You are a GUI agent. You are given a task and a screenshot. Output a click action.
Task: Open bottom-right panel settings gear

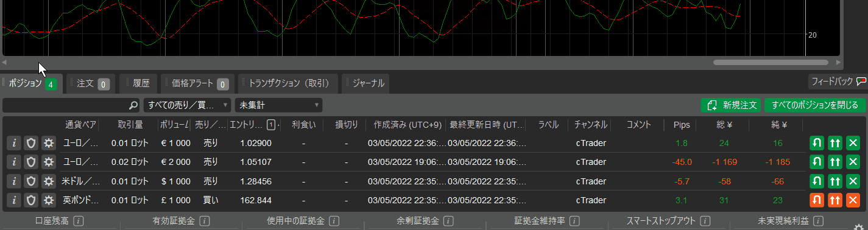click(x=859, y=225)
